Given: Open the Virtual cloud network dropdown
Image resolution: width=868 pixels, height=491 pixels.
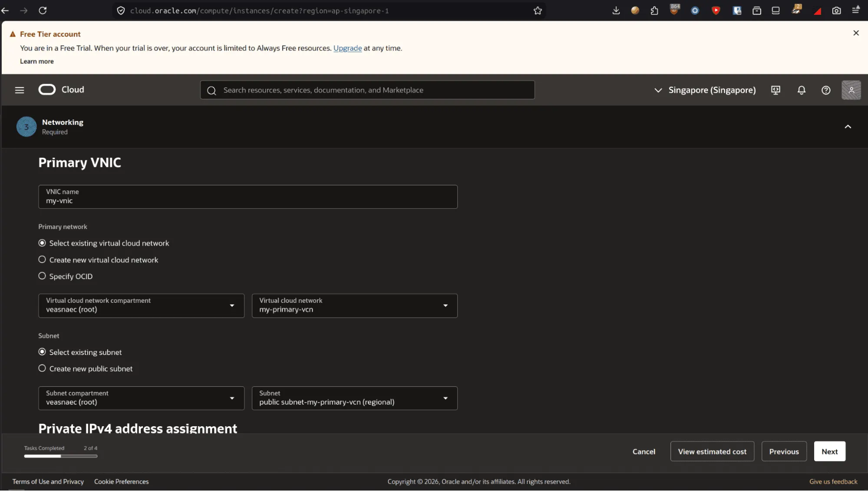Looking at the screenshot, I should click(x=354, y=305).
